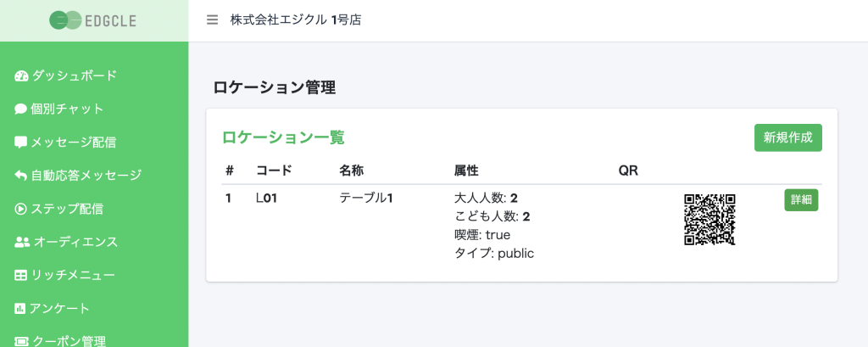
Task: Click the chart icon for アンケート
Action: tap(20, 309)
